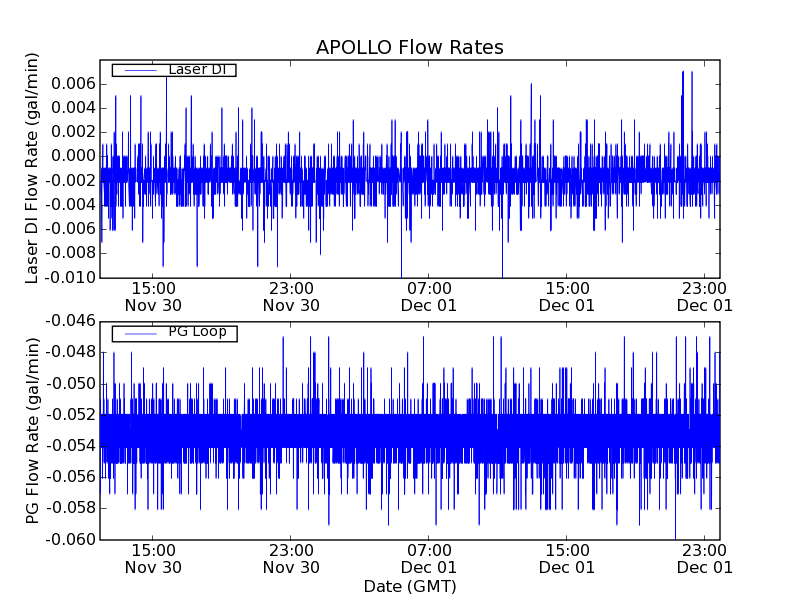Click the blue line sample in Laser DI legend
Image resolution: width=800 pixels, height=600 pixels.
(x=138, y=70)
